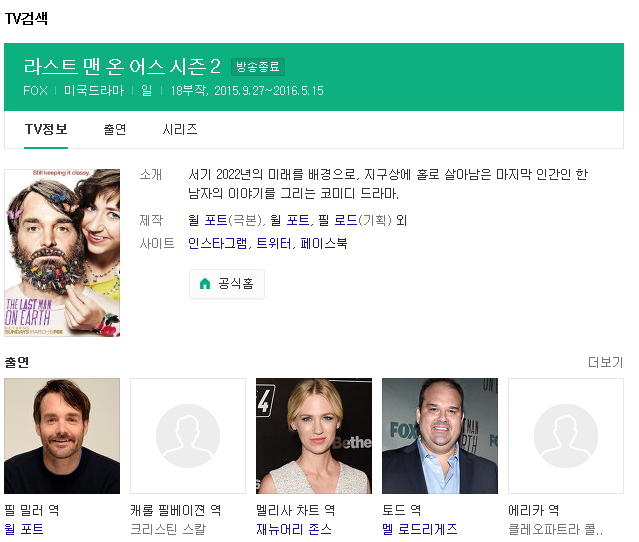The width and height of the screenshot is (639, 542).
Task: Switch to the 출연 tab
Action: pyautogui.click(x=115, y=130)
